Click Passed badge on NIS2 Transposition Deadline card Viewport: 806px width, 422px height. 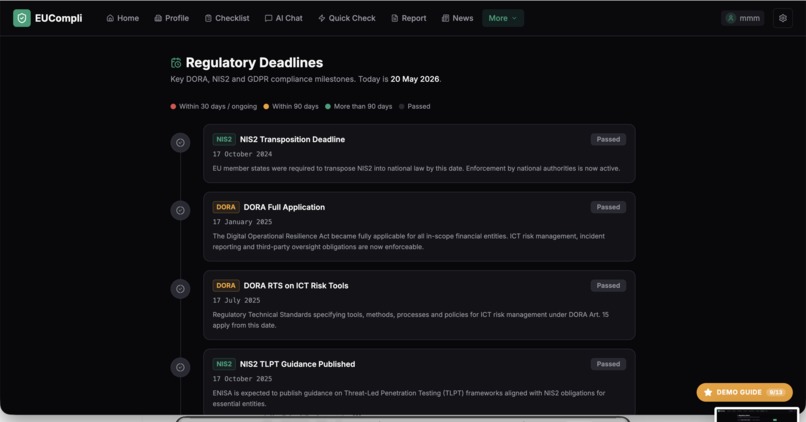[608, 139]
